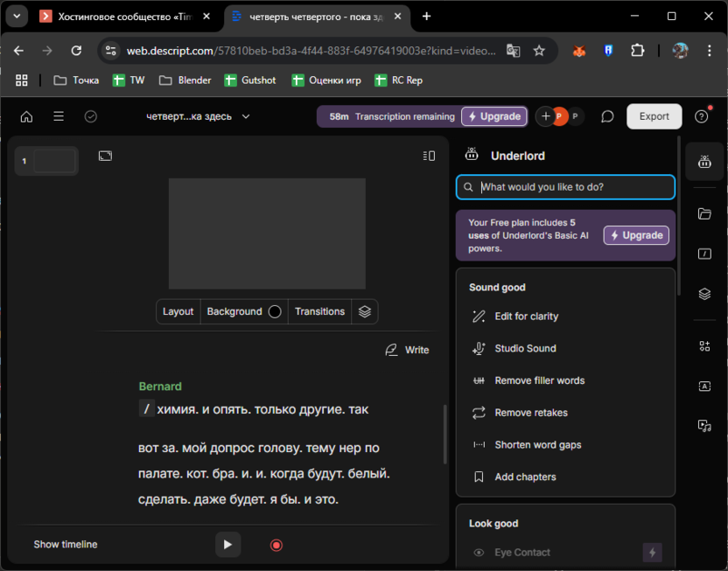
Task: Open the Project folder panel icon
Action: tap(704, 213)
